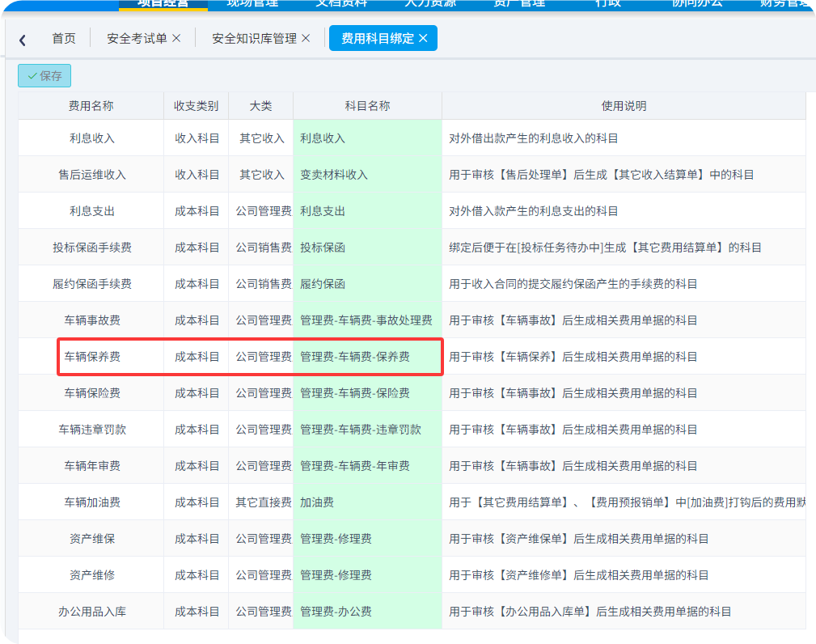816x644 pixels.
Task: Click 收入科目 in the 售后运维收入 row
Action: click(197, 175)
